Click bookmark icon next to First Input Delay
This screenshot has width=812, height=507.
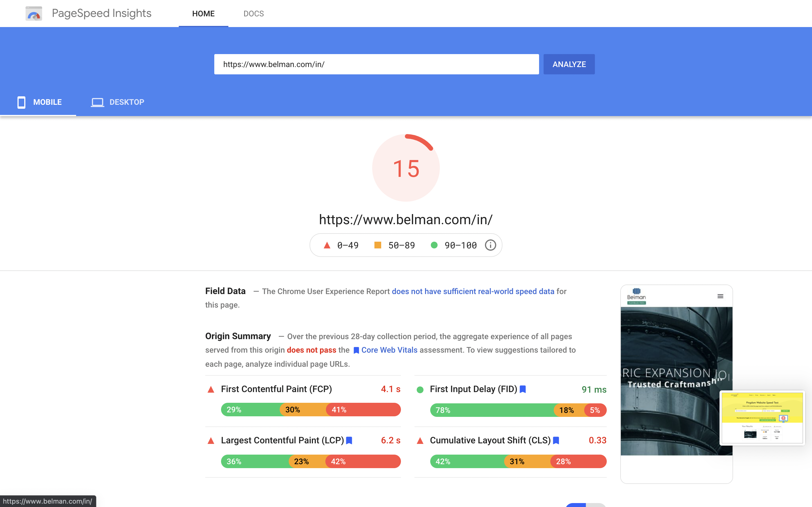click(523, 389)
